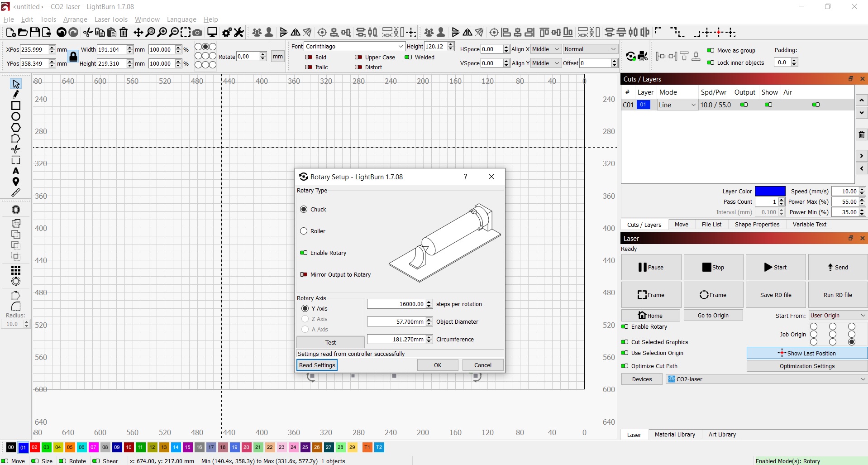The width and height of the screenshot is (868, 465).
Task: Switch to the Material Library tab
Action: coord(674,434)
